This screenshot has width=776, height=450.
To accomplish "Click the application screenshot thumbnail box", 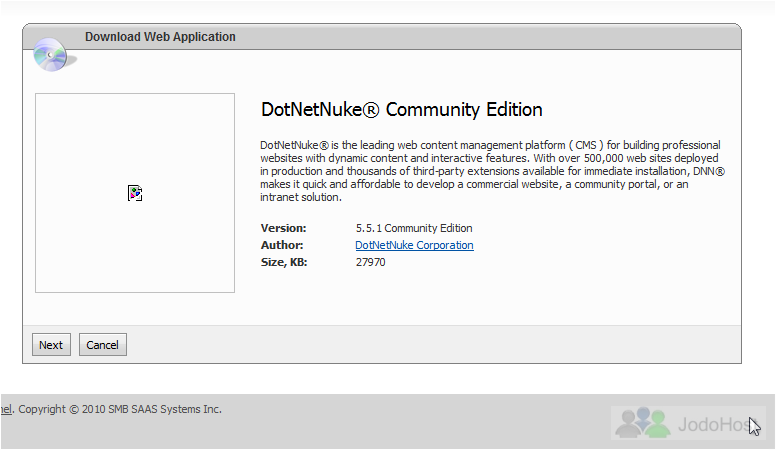I will [x=135, y=193].
